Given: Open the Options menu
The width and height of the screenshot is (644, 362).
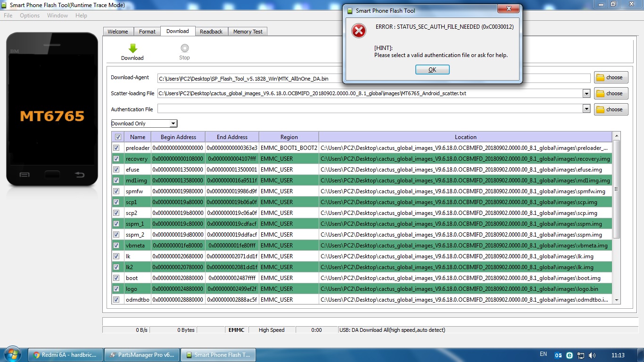Looking at the screenshot, I should (30, 16).
